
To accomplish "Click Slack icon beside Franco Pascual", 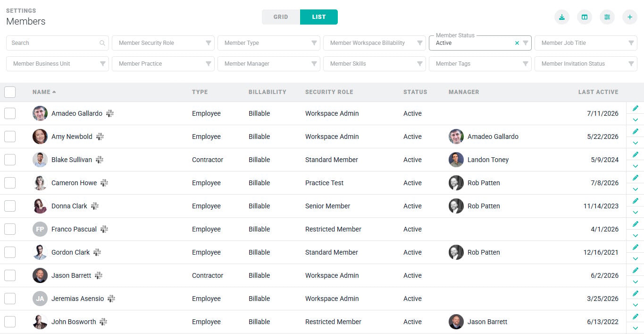I will (x=104, y=229).
